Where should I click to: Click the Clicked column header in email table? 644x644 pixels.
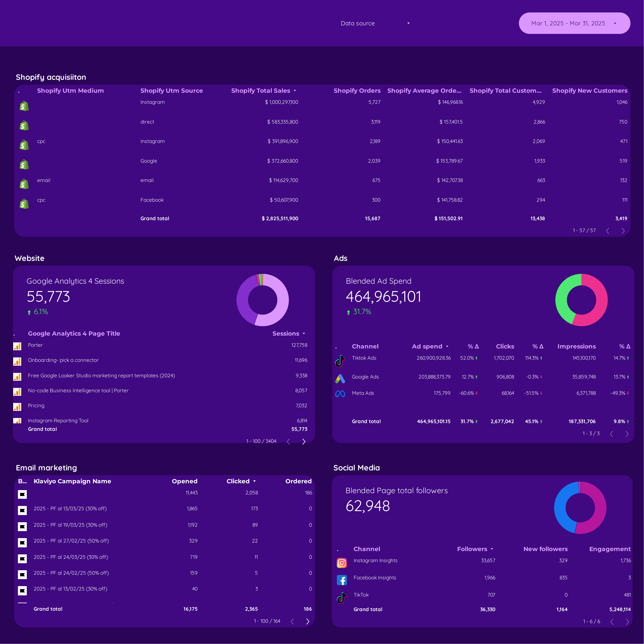click(238, 481)
